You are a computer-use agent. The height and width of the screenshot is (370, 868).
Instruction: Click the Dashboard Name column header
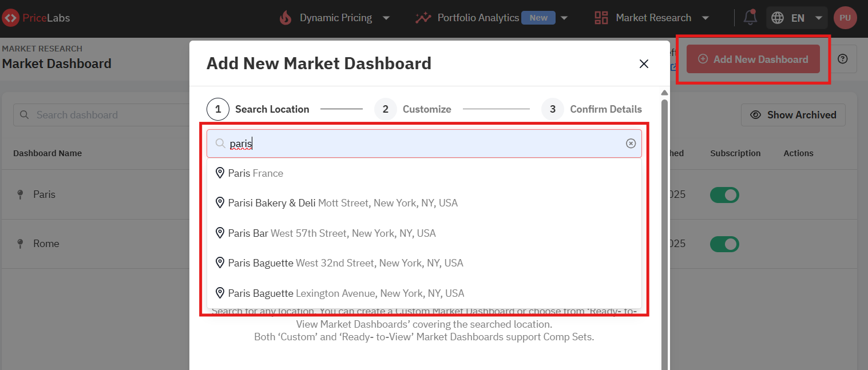tap(47, 153)
